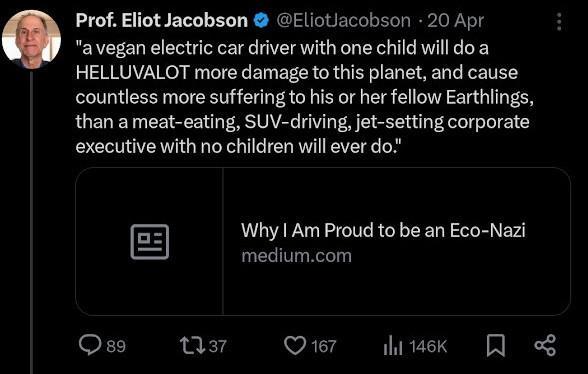
Task: Open view analytics bar chart icon
Action: click(x=393, y=345)
